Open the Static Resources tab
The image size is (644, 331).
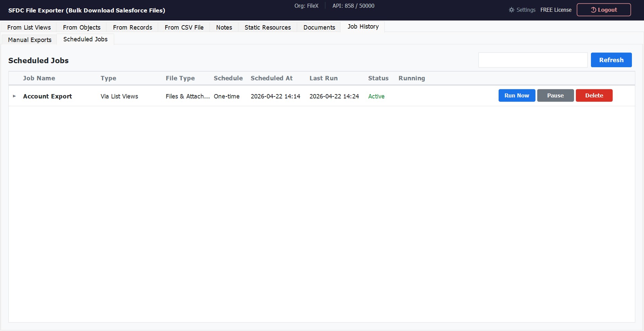pos(267,27)
